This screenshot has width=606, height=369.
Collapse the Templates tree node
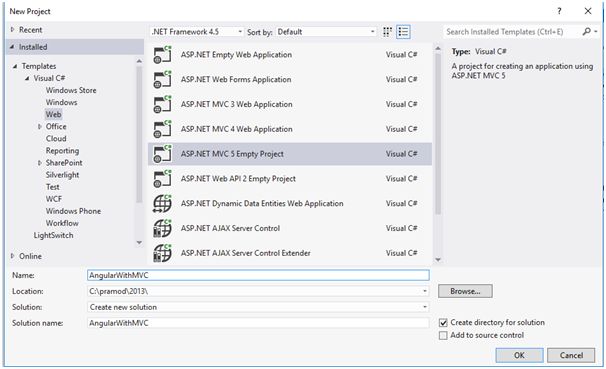coord(15,66)
